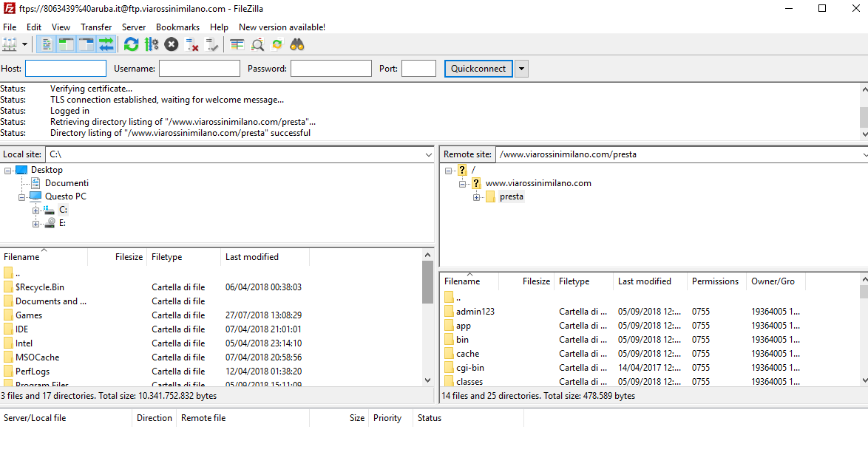Image resolution: width=868 pixels, height=452 pixels.
Task: Collapse the Questo PC tree node
Action: coord(21,197)
